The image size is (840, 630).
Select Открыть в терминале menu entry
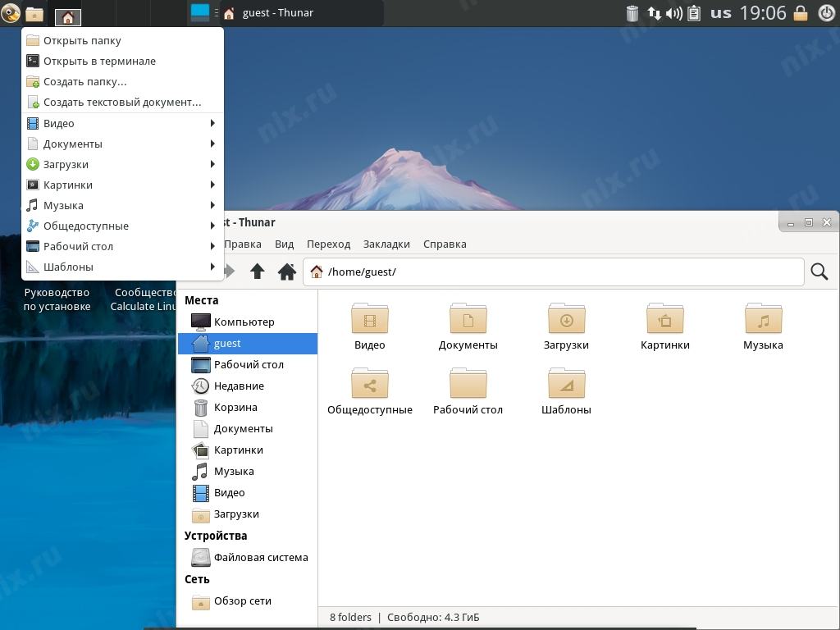click(99, 61)
